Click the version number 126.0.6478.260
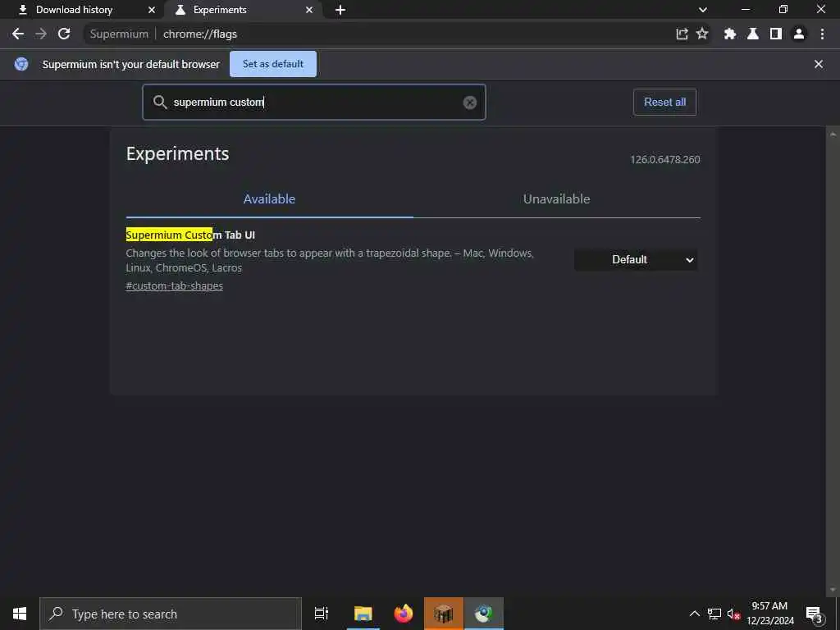 click(664, 160)
